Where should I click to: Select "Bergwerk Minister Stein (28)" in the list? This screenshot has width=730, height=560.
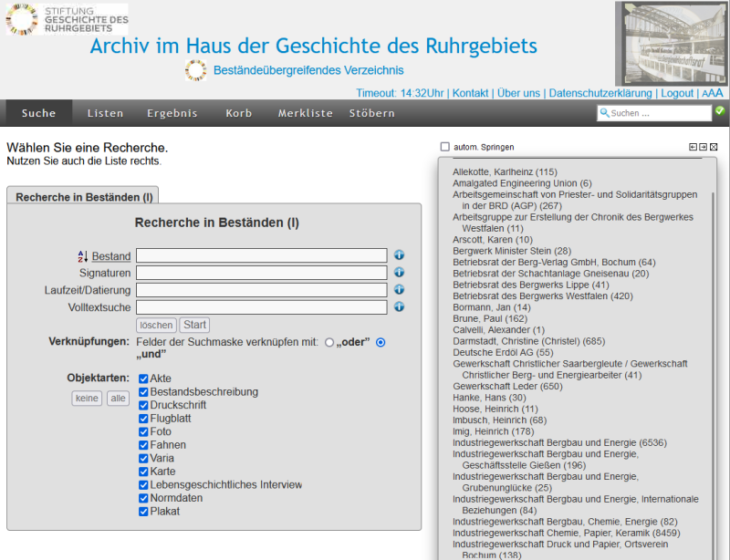[512, 251]
